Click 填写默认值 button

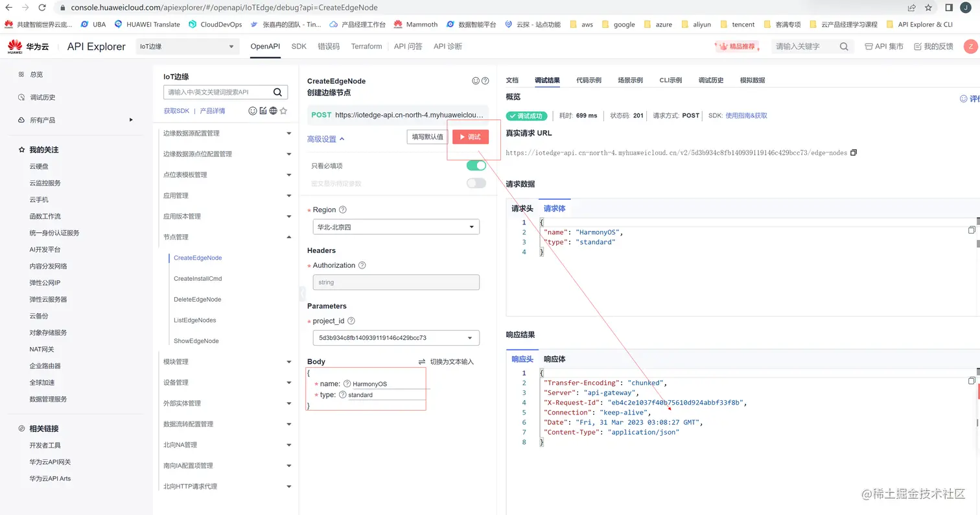click(427, 137)
